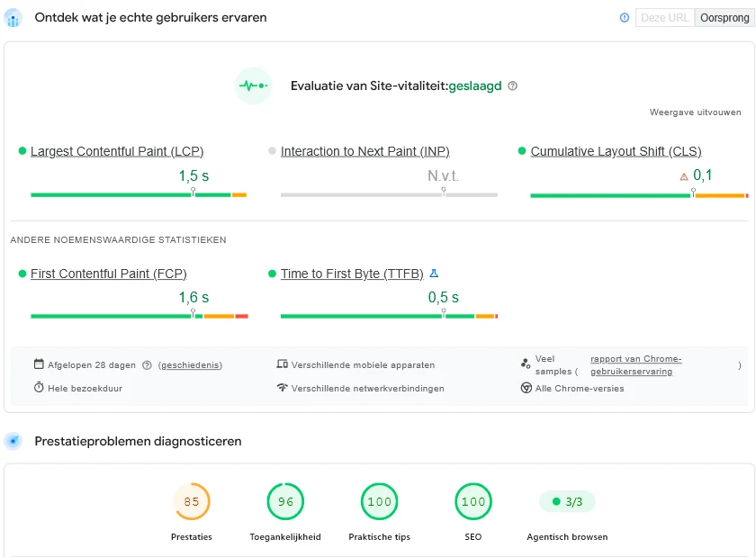
Task: Click the INP value N.v.t.
Action: (x=443, y=176)
